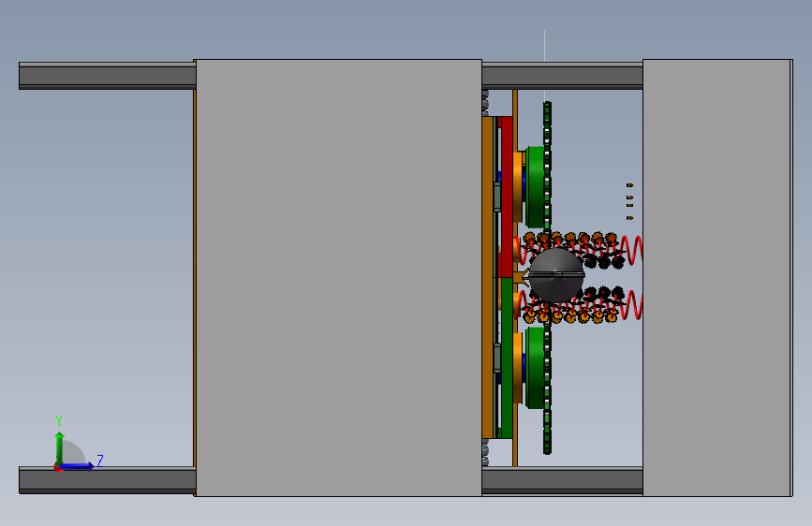
Task: Select the large center gray panel
Action: 339,277
